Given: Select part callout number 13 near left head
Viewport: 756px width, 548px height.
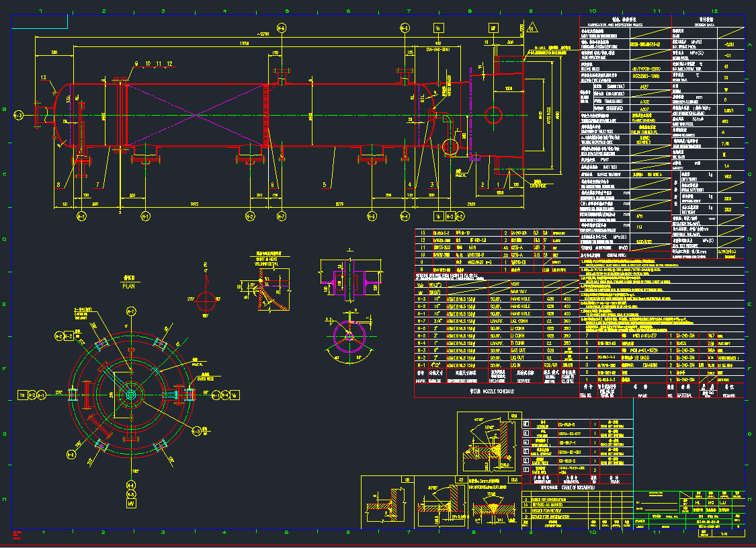Looking at the screenshot, I should point(44,78).
